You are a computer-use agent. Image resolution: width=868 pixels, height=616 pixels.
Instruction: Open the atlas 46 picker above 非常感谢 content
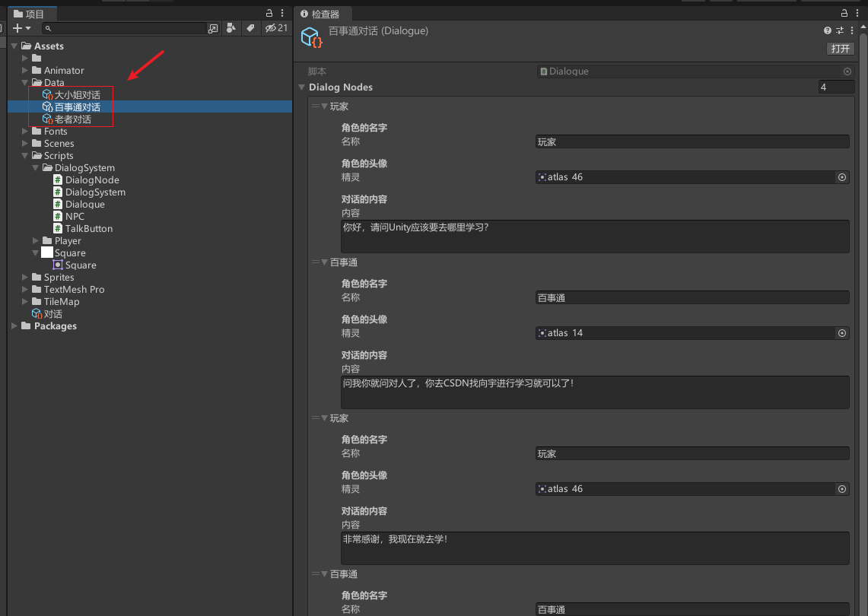tap(842, 489)
